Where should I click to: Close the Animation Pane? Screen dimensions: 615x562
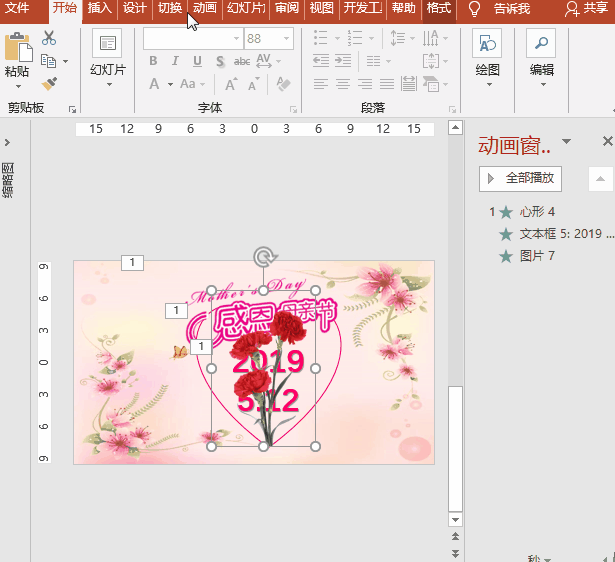(608, 141)
